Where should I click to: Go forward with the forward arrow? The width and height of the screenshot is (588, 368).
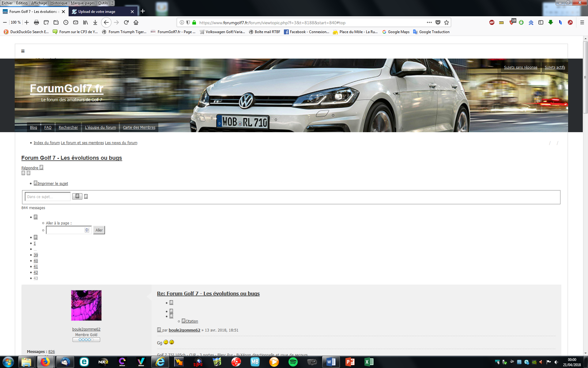(x=116, y=22)
